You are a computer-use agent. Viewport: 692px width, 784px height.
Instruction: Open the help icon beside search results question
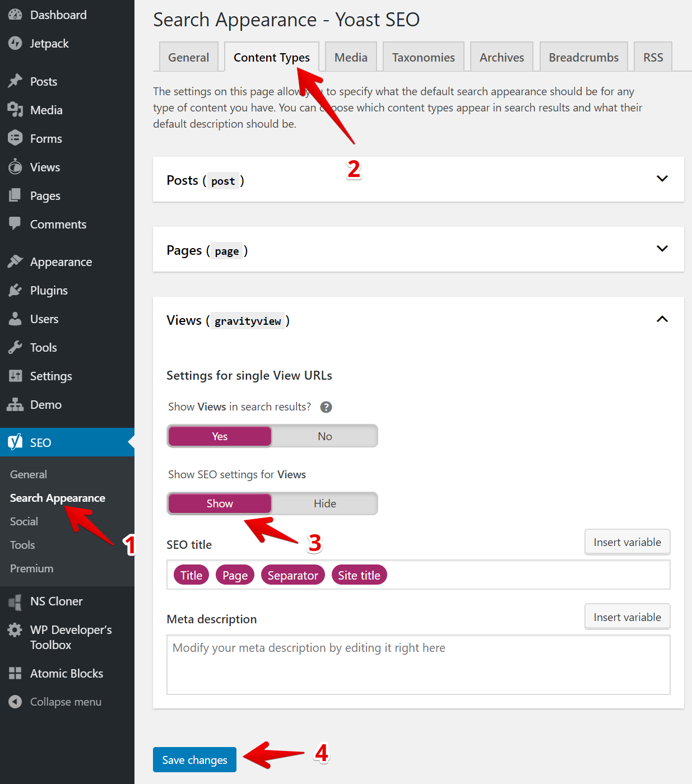326,407
